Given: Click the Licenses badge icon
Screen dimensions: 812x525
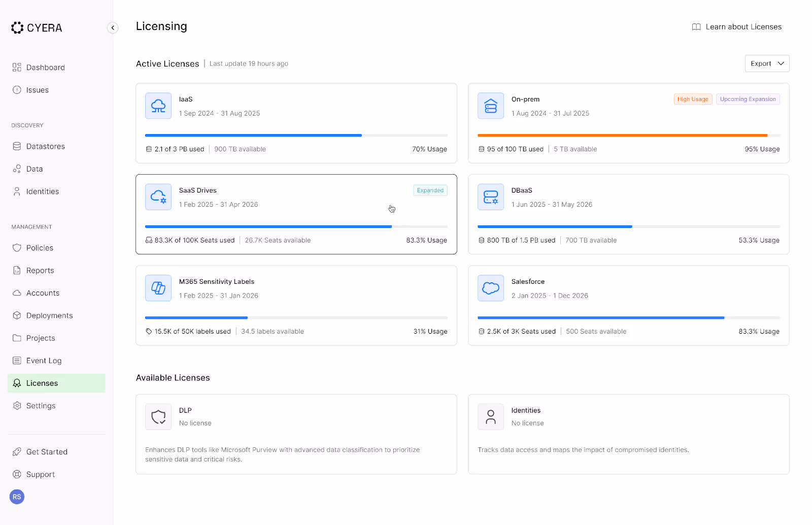Looking at the screenshot, I should point(17,383).
